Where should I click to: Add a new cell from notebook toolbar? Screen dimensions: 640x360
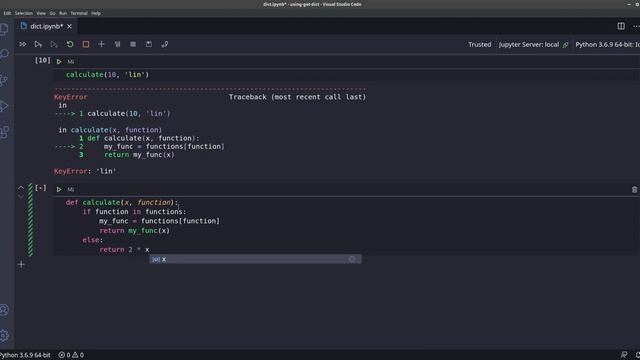point(101,44)
